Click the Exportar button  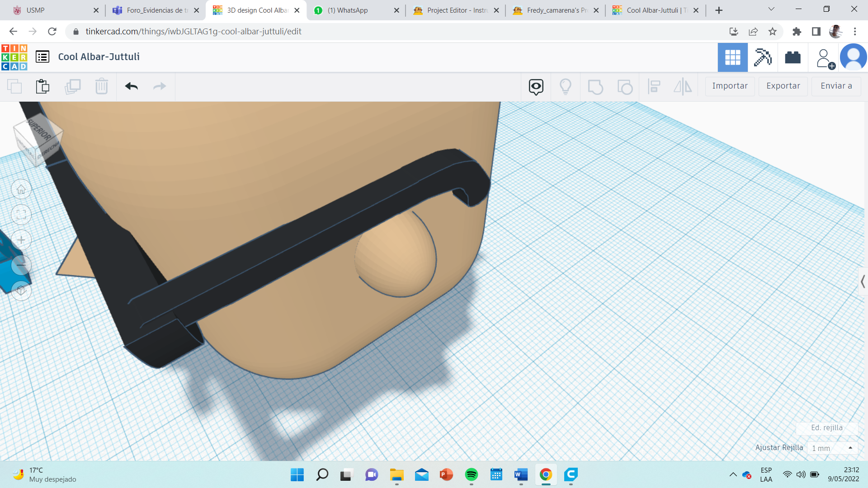point(783,86)
